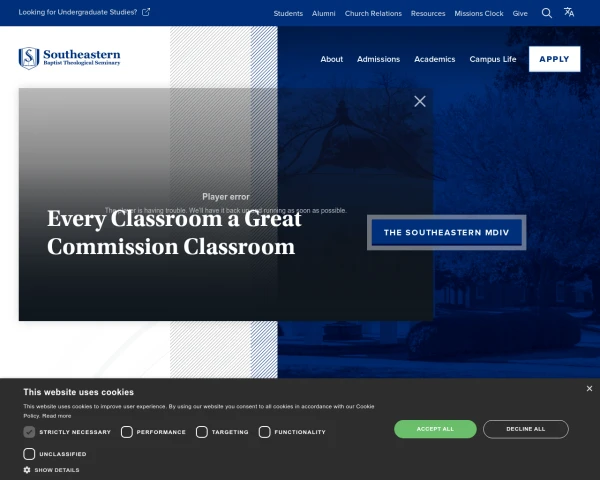The height and width of the screenshot is (480, 600).
Task: Open the Admissions menu item
Action: [x=378, y=59]
